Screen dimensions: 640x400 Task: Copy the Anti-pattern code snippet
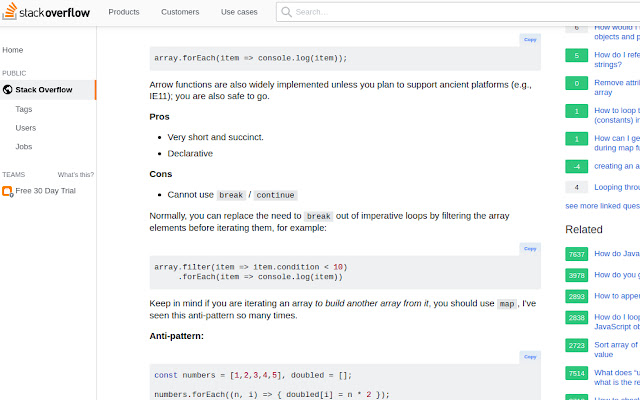coord(530,356)
